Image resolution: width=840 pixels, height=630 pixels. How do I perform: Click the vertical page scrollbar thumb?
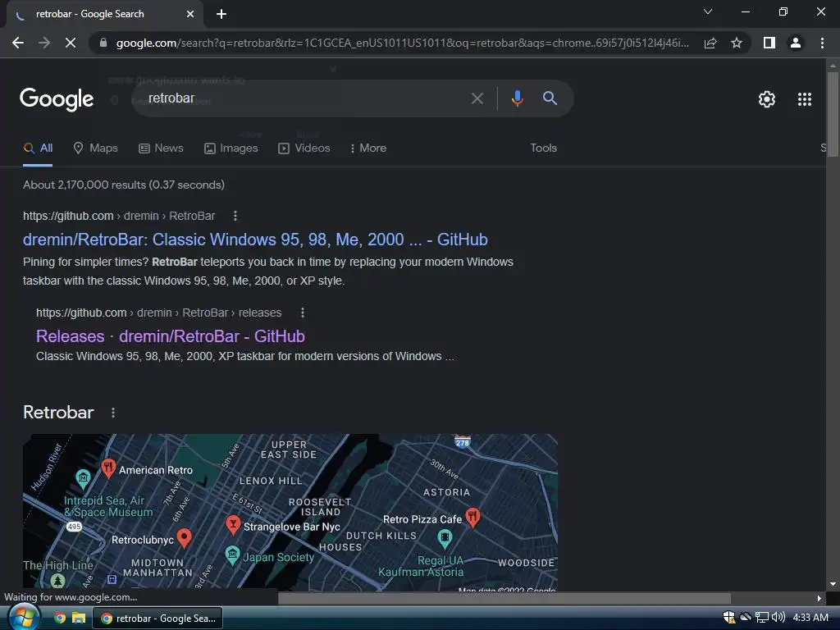click(833, 113)
